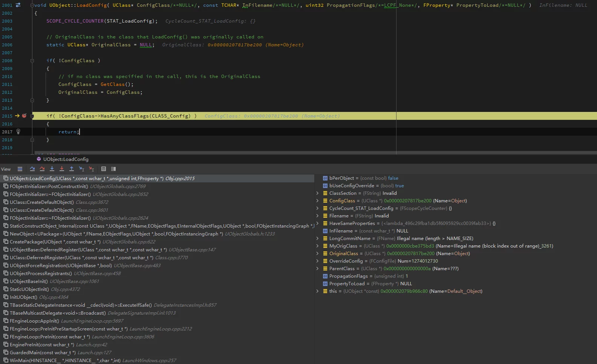The height and width of the screenshot is (364, 597).
Task: Click the fold end marker on line 2013
Action: click(x=32, y=100)
